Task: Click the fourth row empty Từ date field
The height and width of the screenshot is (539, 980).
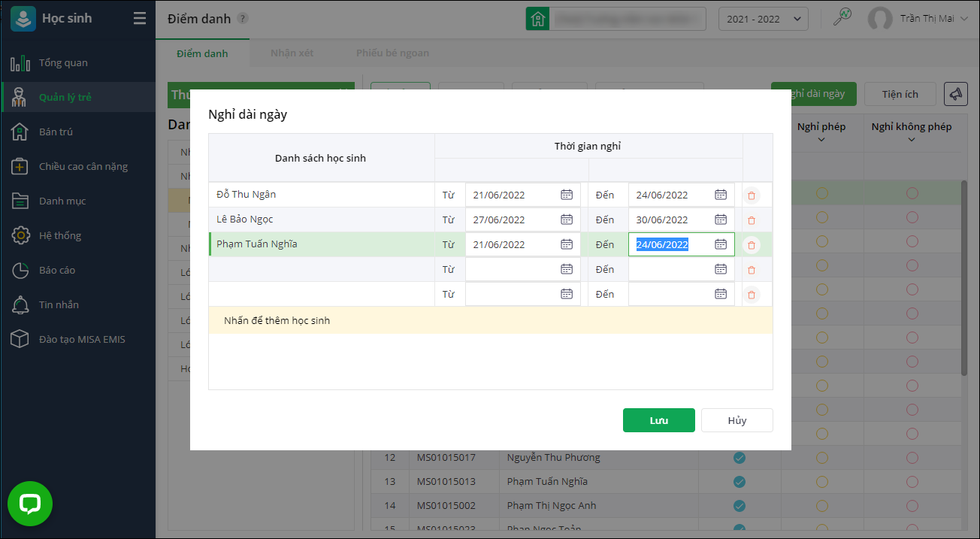Action: (523, 269)
